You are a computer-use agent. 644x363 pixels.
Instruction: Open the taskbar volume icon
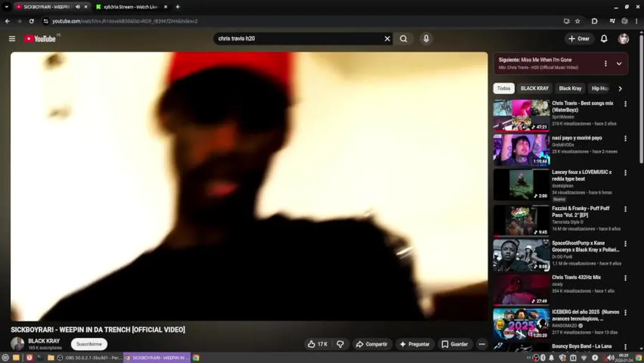coord(610,357)
